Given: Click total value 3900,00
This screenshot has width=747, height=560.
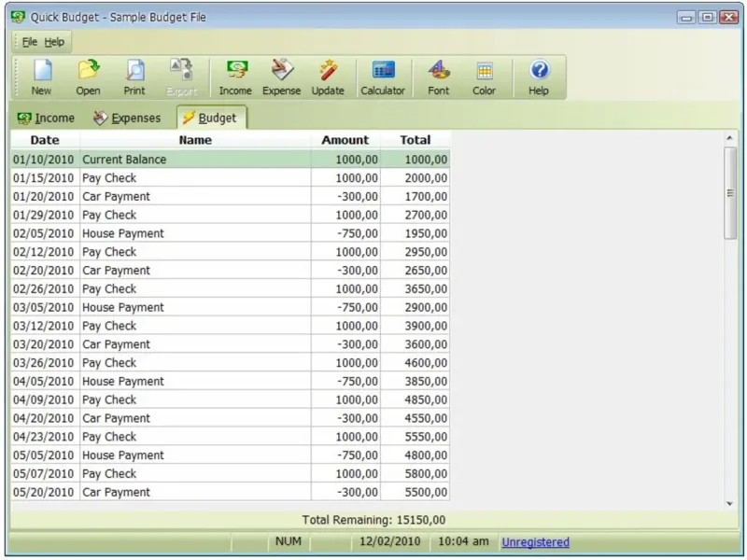Looking at the screenshot, I should [x=426, y=326].
